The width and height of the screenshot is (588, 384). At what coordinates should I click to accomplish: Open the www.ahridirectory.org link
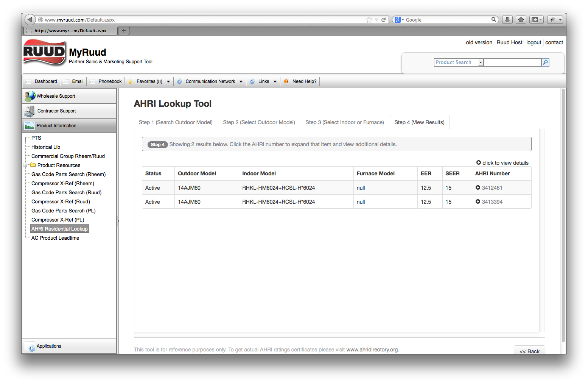[372, 350]
